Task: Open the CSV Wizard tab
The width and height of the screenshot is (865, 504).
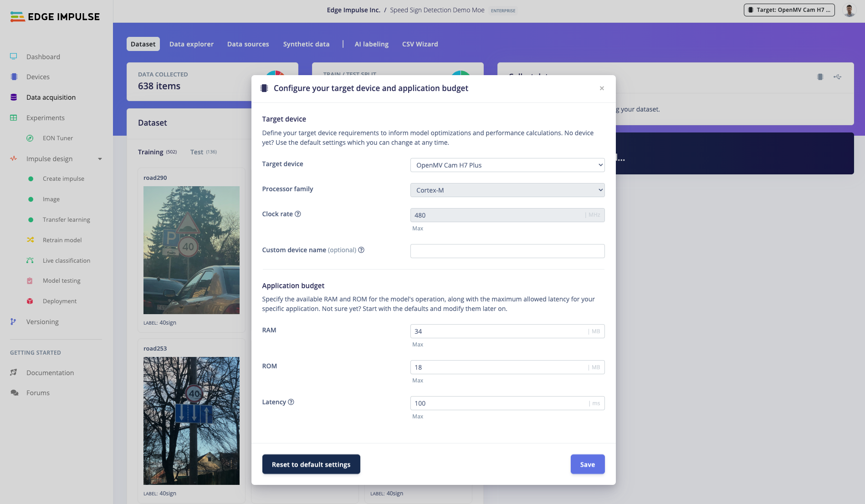Action: point(420,44)
